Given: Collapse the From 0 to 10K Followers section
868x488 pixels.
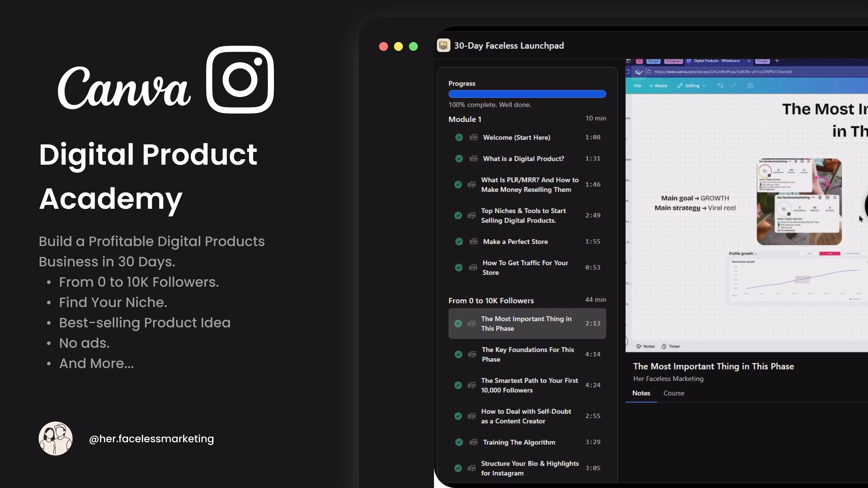Looking at the screenshot, I should [491, 300].
